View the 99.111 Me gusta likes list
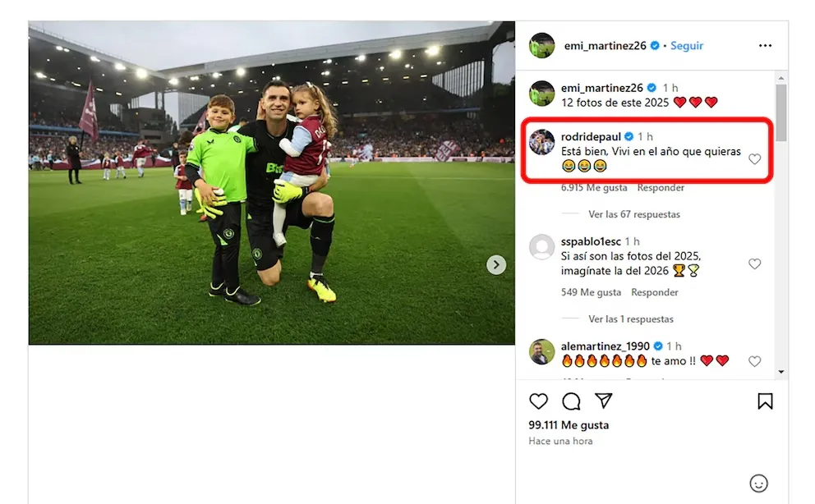815x504 pixels. (x=569, y=425)
